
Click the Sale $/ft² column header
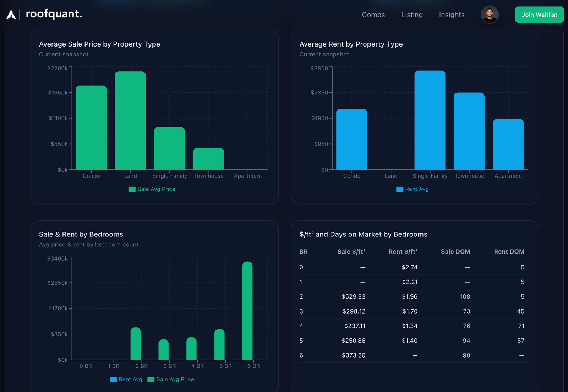click(351, 252)
